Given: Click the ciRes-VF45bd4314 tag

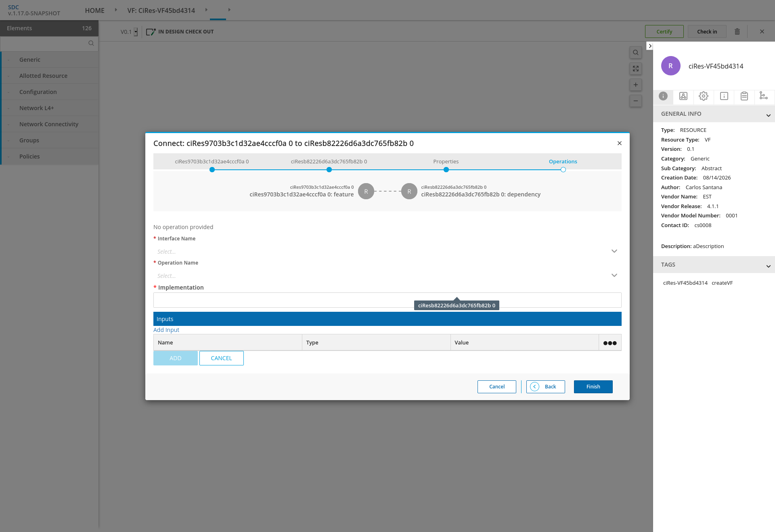Looking at the screenshot, I should point(685,283).
